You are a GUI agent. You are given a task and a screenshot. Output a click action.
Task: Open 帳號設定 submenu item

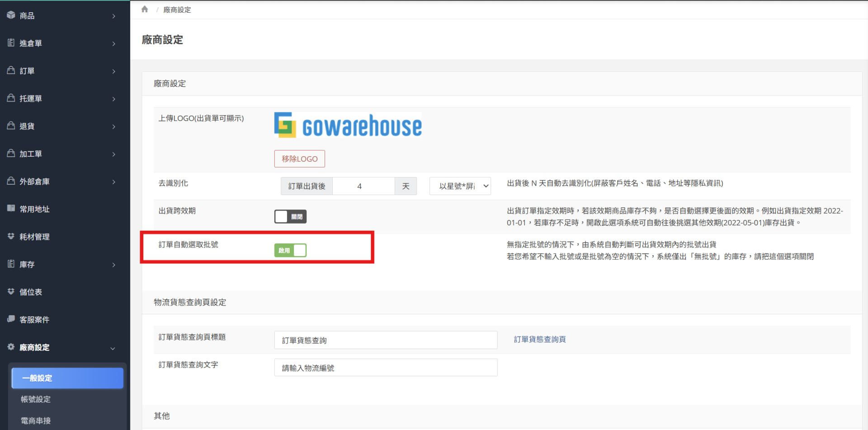click(x=36, y=399)
